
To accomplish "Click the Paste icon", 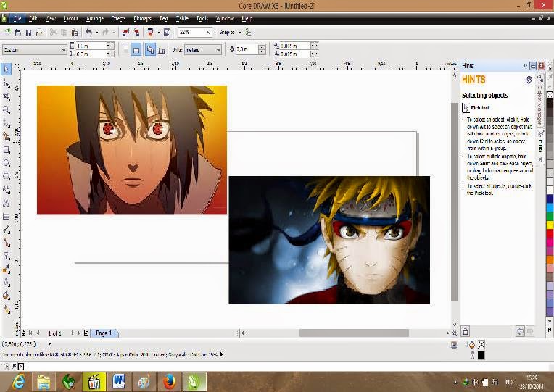I will point(75,33).
